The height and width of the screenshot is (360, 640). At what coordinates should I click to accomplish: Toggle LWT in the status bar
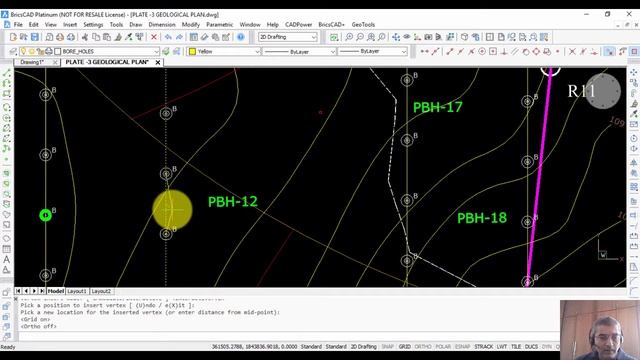click(502, 347)
